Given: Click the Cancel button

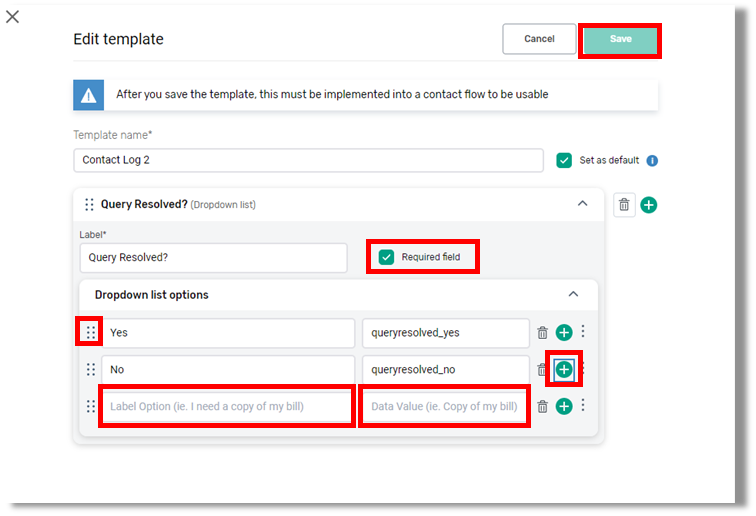Looking at the screenshot, I should pyautogui.click(x=539, y=39).
